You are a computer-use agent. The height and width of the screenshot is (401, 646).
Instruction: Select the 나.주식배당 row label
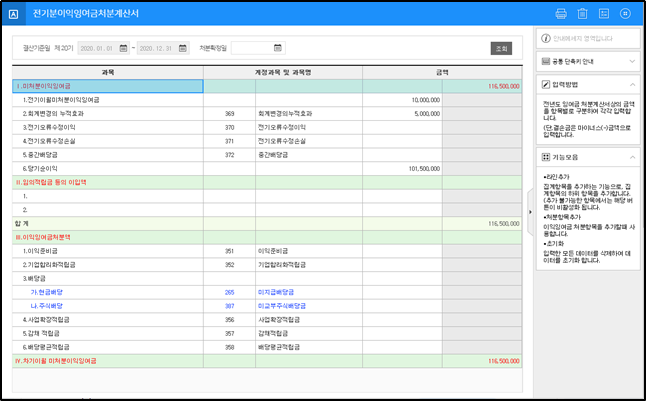[x=47, y=306]
